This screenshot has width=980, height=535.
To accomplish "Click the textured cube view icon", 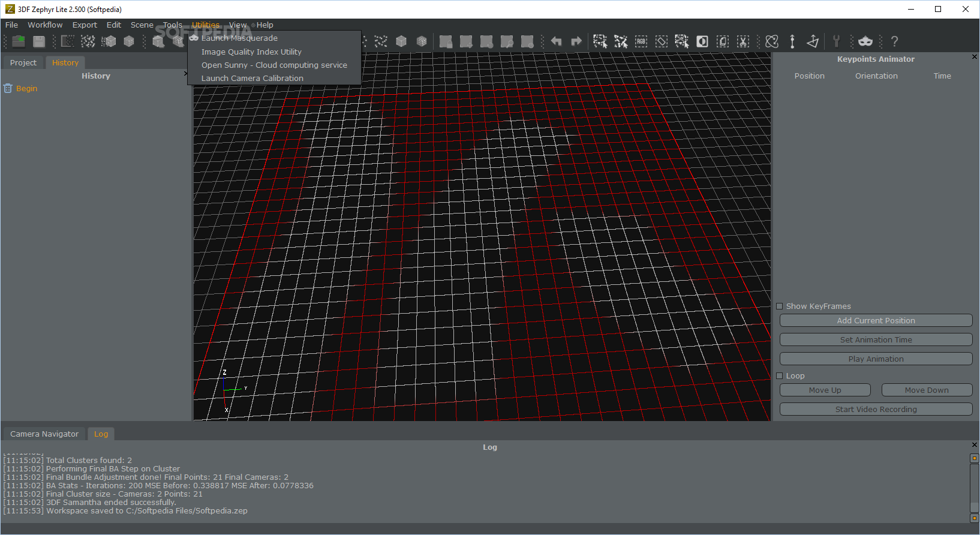I will point(422,41).
